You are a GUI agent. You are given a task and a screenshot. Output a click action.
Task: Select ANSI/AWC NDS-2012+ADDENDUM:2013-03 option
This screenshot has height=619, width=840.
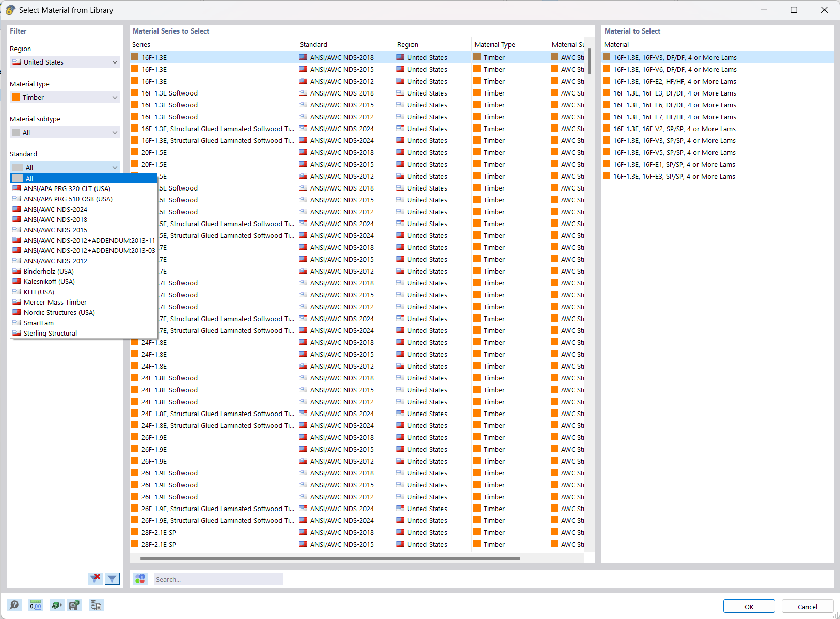pyautogui.click(x=84, y=250)
